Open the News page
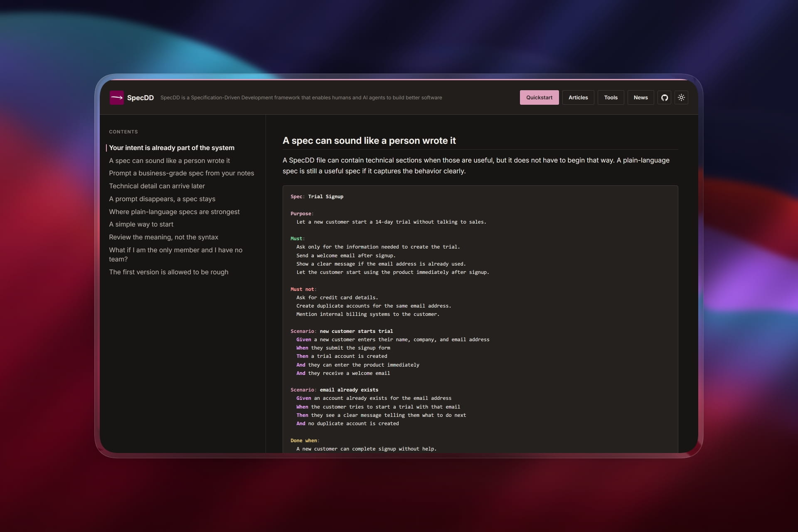 (640, 98)
